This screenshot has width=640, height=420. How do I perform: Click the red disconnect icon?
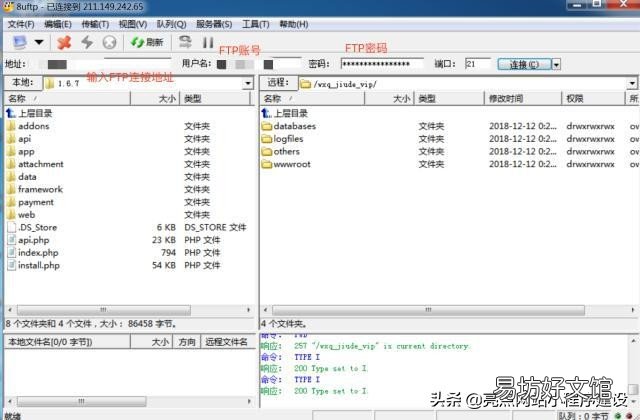coord(64,42)
